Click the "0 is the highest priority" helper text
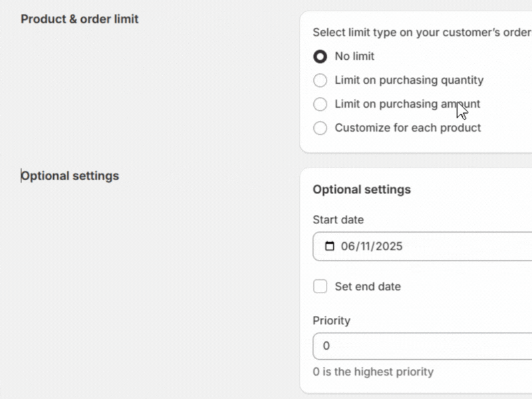Screen dimensions: 532x399 click(x=372, y=372)
